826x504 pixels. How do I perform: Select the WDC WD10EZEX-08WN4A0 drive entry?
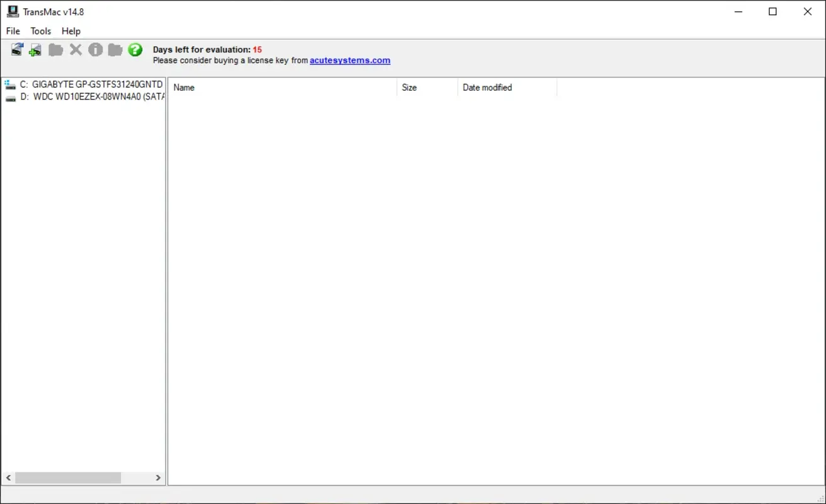pos(91,96)
